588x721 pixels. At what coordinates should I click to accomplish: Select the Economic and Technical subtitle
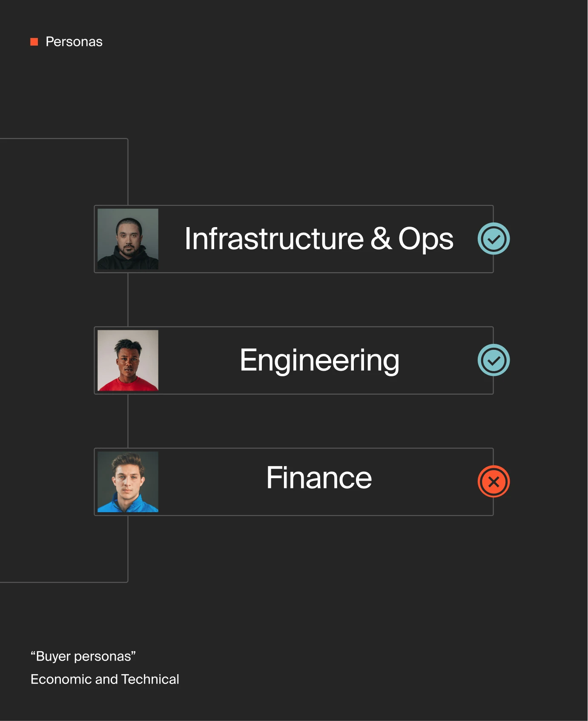pyautogui.click(x=105, y=679)
